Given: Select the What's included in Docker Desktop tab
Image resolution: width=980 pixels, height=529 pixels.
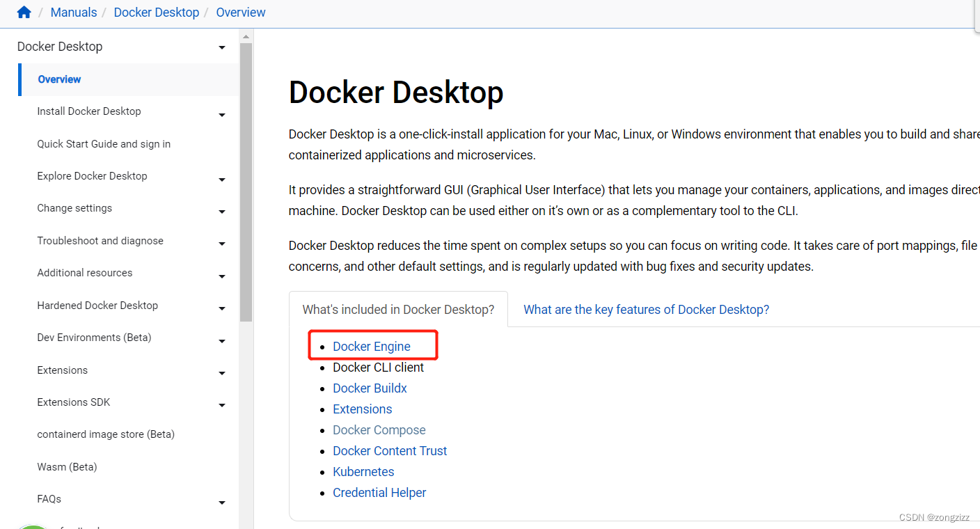Looking at the screenshot, I should [x=397, y=309].
